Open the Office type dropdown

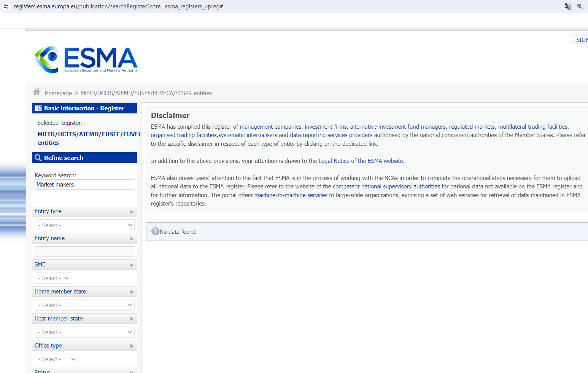point(56,359)
